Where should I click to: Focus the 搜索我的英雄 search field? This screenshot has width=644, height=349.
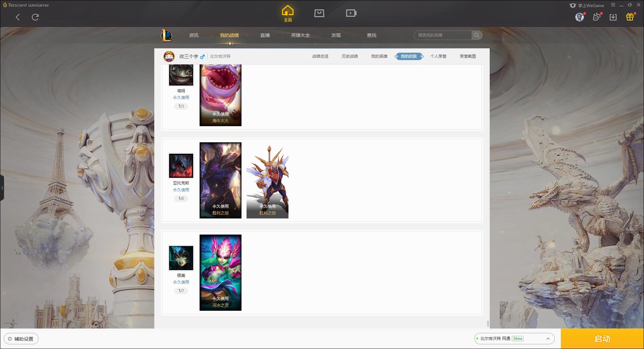(443, 35)
